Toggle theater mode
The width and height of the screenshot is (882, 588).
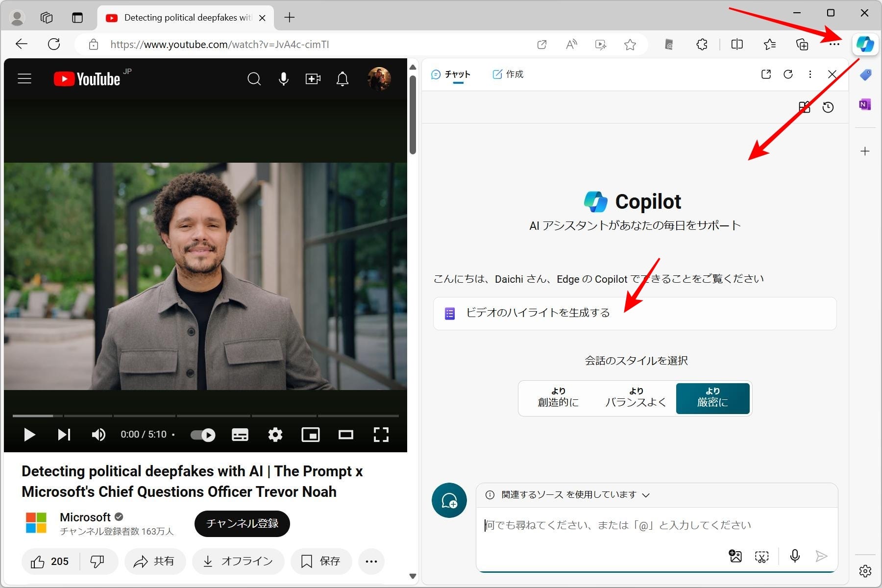(346, 435)
